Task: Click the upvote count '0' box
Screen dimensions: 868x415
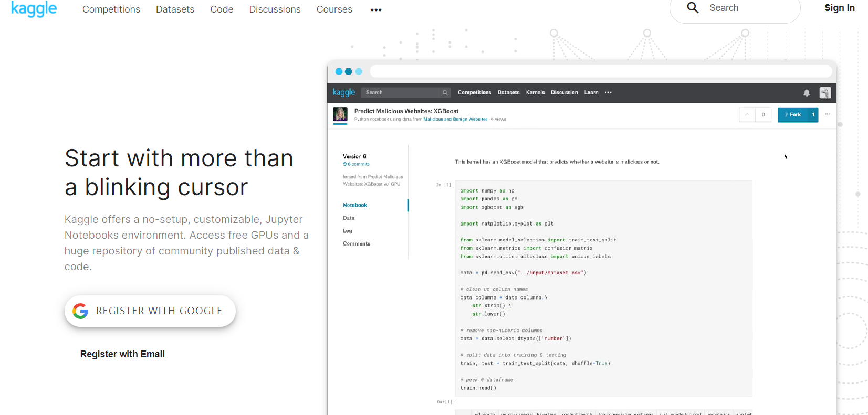Action: [x=763, y=114]
